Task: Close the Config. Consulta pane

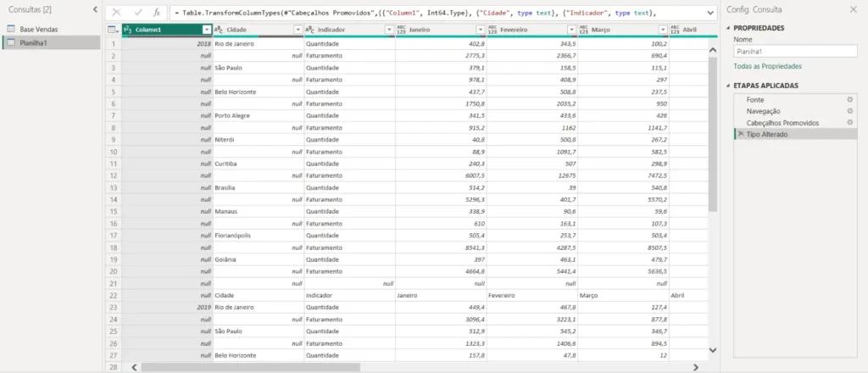Action: pos(853,9)
